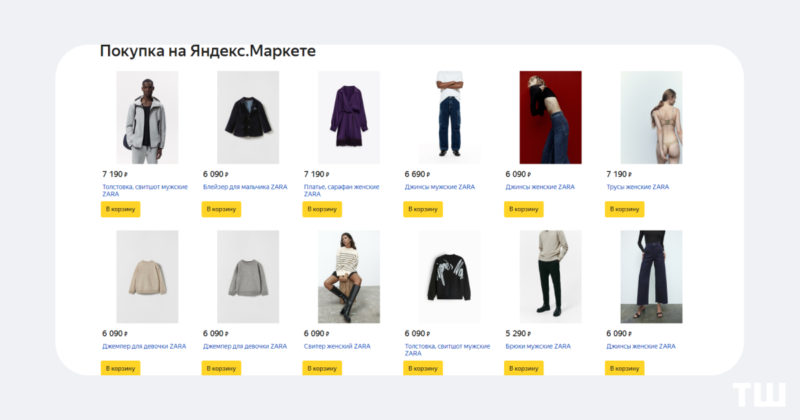Screen dimensions: 800x420
Task: Click the '6 090 ₽' price under the striped sweater
Action: coord(316,334)
